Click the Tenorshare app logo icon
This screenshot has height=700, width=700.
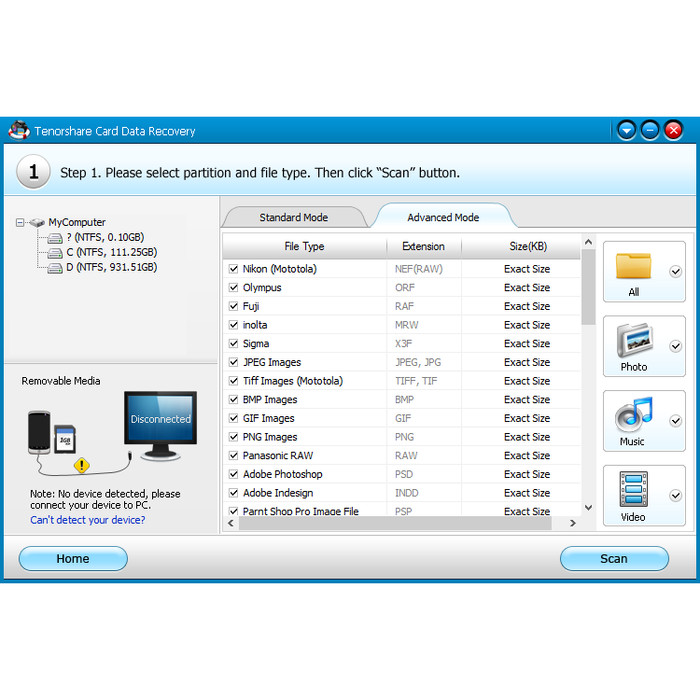click(x=19, y=130)
